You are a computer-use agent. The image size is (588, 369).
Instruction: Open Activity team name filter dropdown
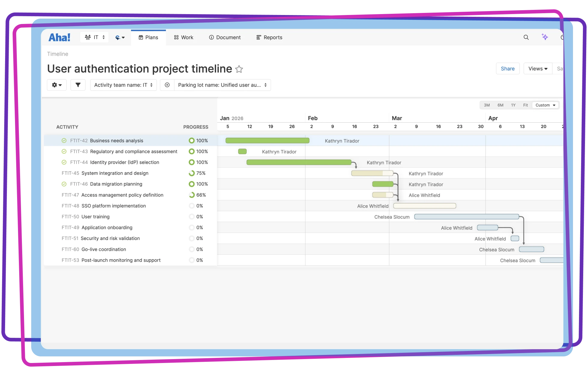123,85
